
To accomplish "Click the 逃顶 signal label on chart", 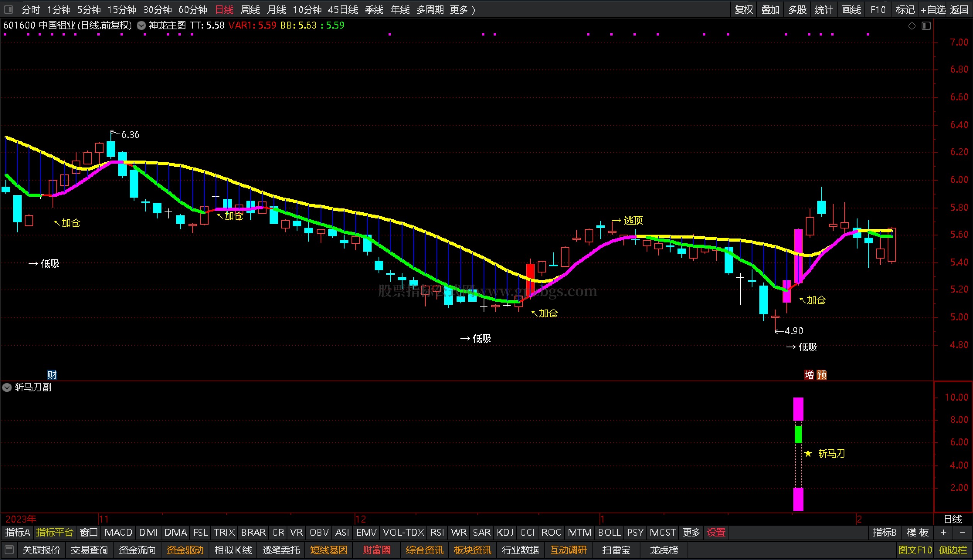I will point(633,220).
